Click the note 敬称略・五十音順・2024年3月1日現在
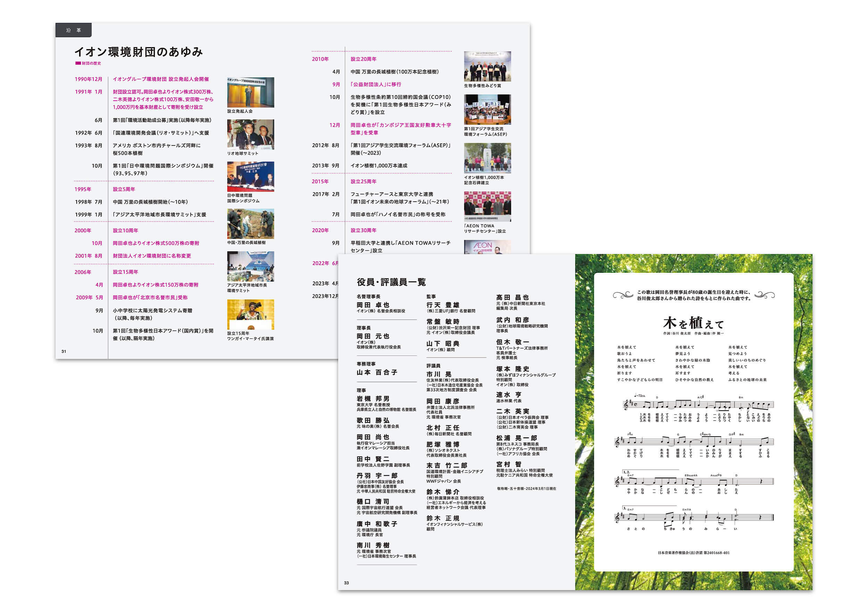Screen dimensions: 868x613 pos(527,489)
